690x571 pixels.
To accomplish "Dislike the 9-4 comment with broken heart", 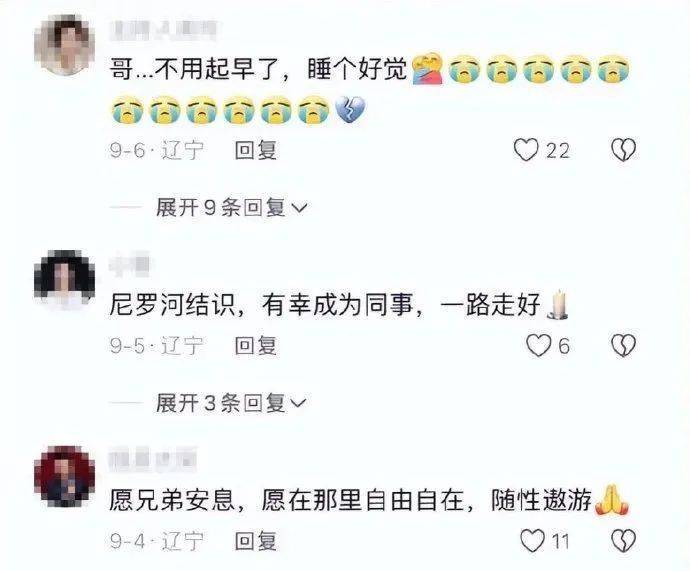I will pyautogui.click(x=624, y=541).
